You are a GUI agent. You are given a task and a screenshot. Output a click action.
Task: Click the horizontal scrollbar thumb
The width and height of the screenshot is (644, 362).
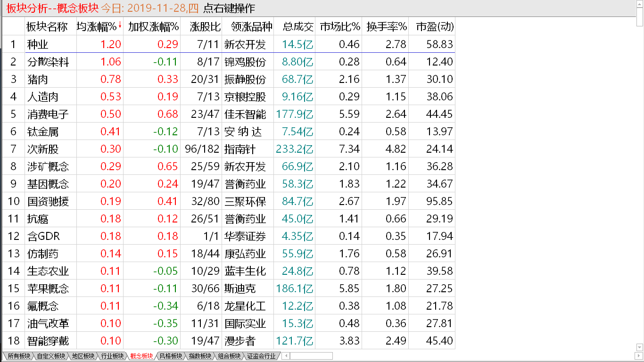[311, 356]
